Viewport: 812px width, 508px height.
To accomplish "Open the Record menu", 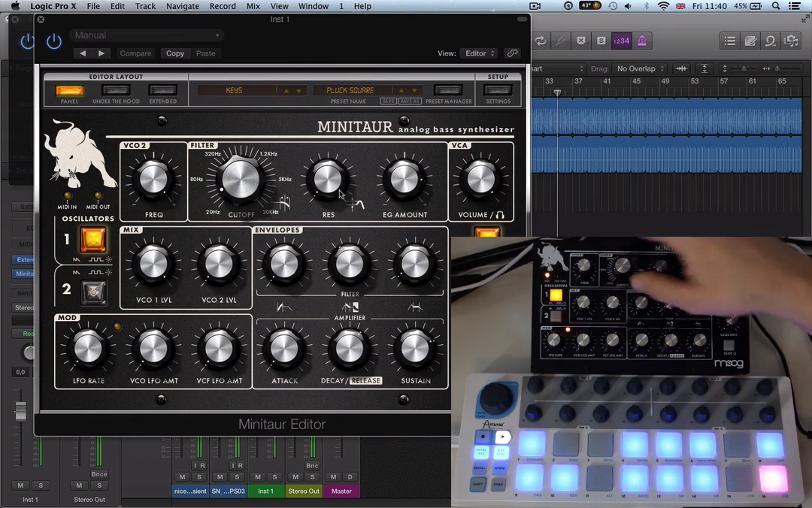I will pos(223,6).
